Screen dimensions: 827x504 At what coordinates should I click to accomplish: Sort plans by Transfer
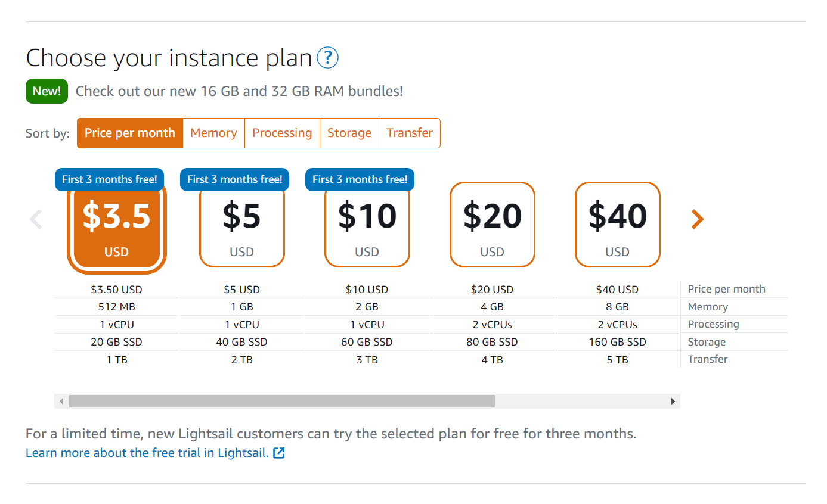(x=410, y=133)
